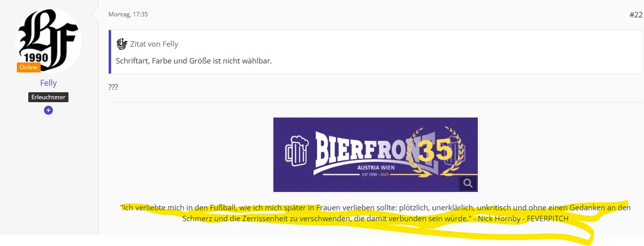
Task: Open the Felly username profile link
Action: click(48, 83)
